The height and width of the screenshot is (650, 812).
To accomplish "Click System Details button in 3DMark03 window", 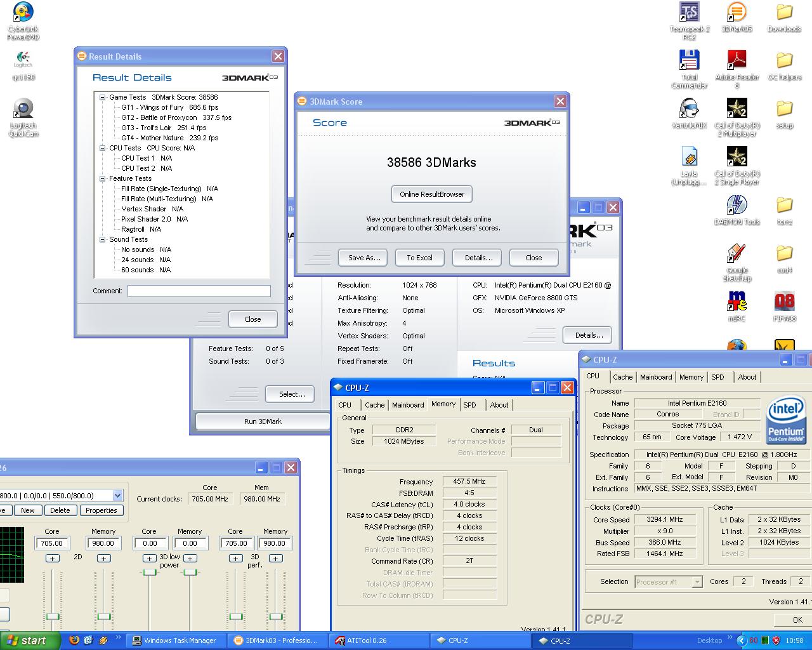I will (x=588, y=335).
